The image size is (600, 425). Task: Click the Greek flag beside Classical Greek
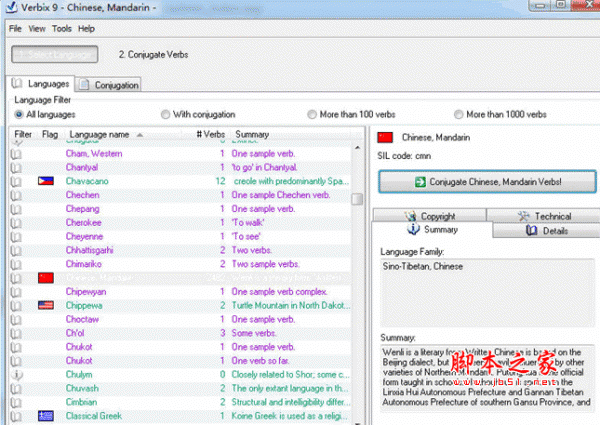coord(46,416)
